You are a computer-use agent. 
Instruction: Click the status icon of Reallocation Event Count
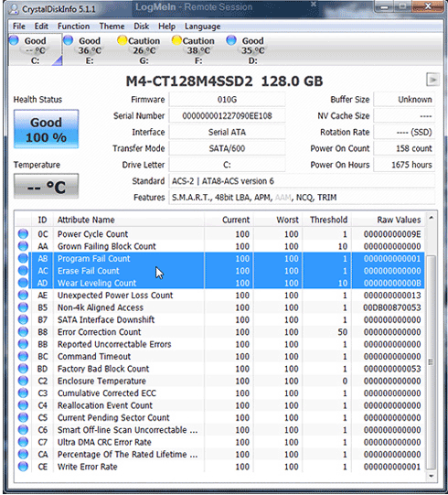[x=23, y=405]
